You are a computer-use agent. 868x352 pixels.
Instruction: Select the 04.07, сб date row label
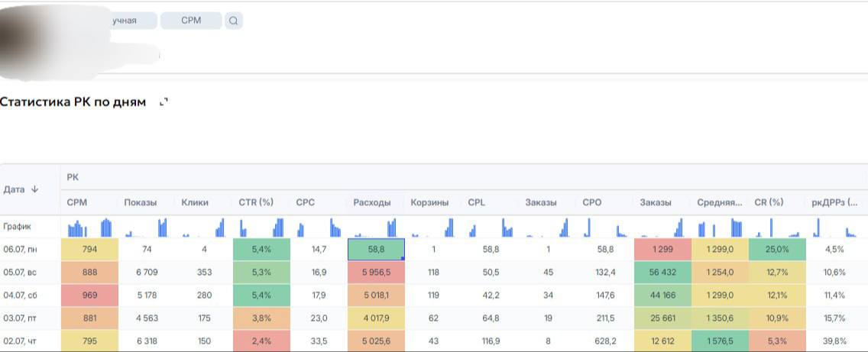[20, 295]
